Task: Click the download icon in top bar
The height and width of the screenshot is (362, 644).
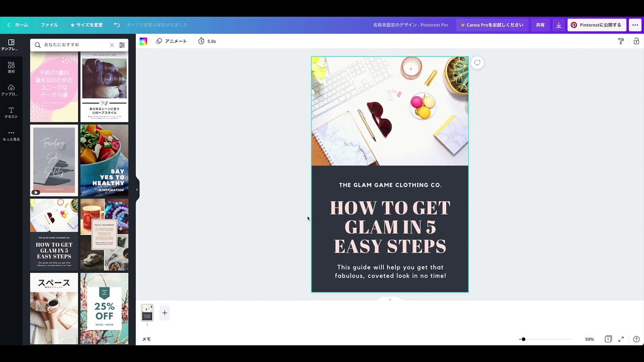Action: coord(558,25)
